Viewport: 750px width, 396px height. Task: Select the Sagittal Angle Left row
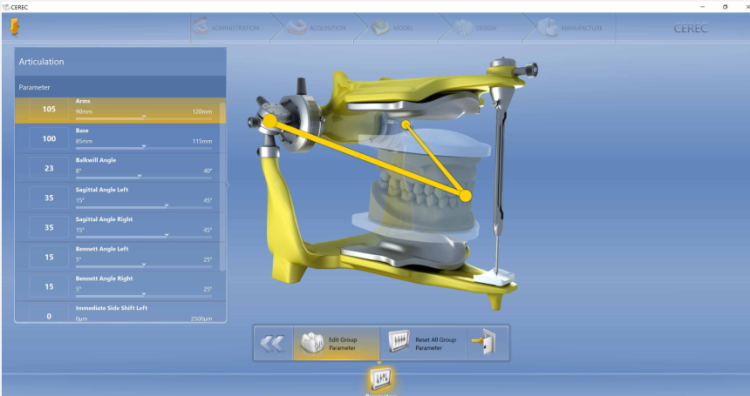120,198
